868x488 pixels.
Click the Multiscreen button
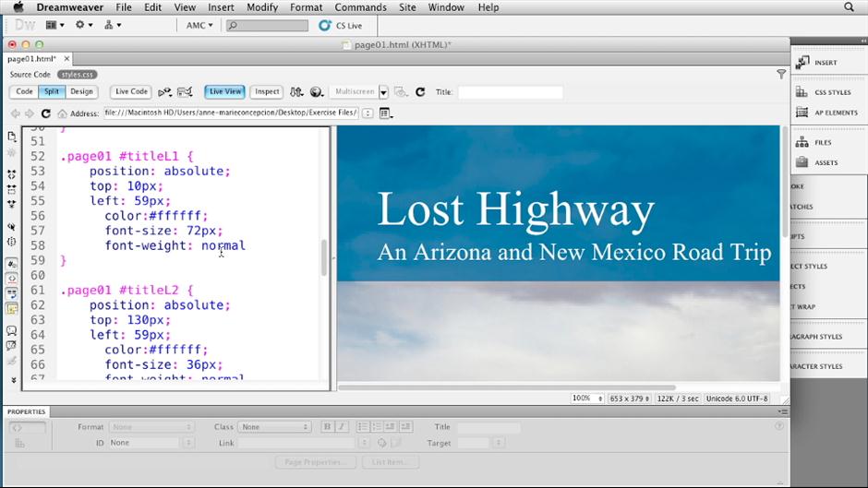pyautogui.click(x=355, y=92)
